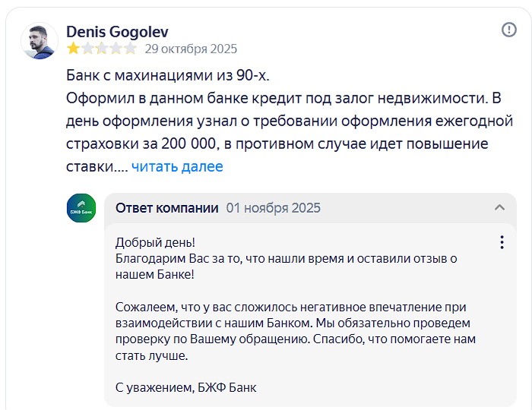Expand review via "читать далее"

coord(177,166)
